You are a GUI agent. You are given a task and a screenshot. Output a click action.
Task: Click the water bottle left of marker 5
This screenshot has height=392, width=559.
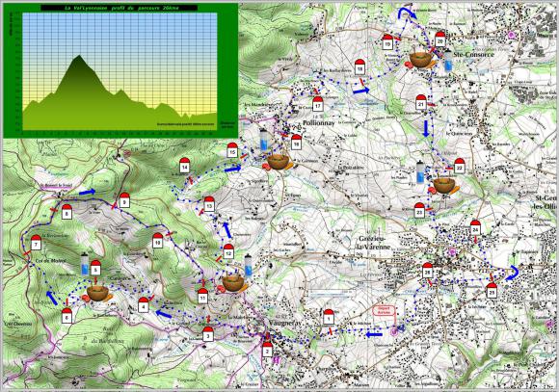pos(85,264)
